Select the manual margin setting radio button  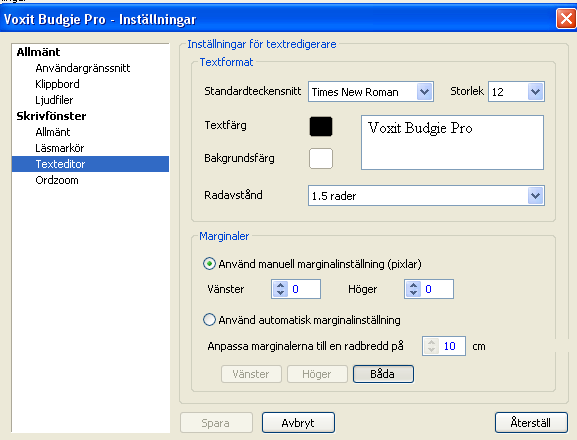[209, 264]
